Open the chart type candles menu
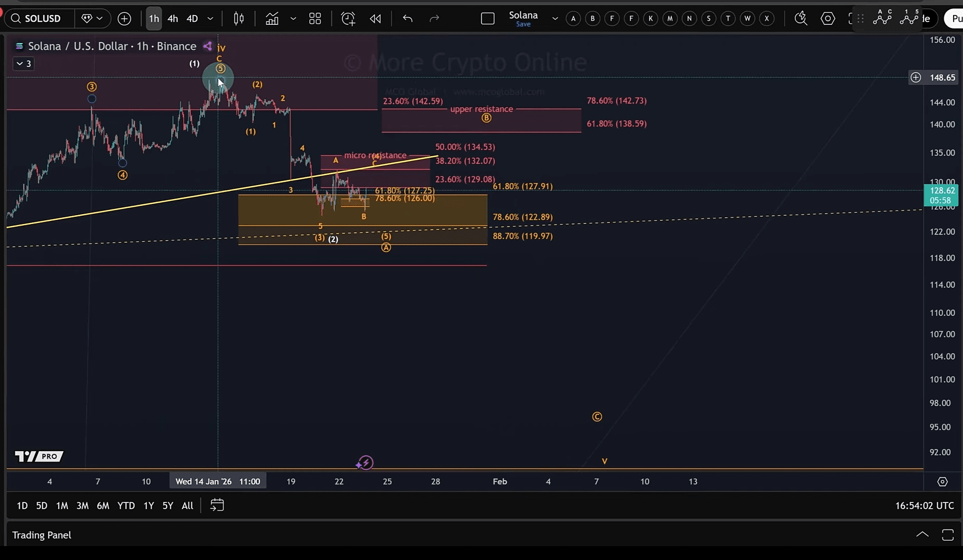Image resolution: width=963 pixels, height=560 pixels. [239, 19]
